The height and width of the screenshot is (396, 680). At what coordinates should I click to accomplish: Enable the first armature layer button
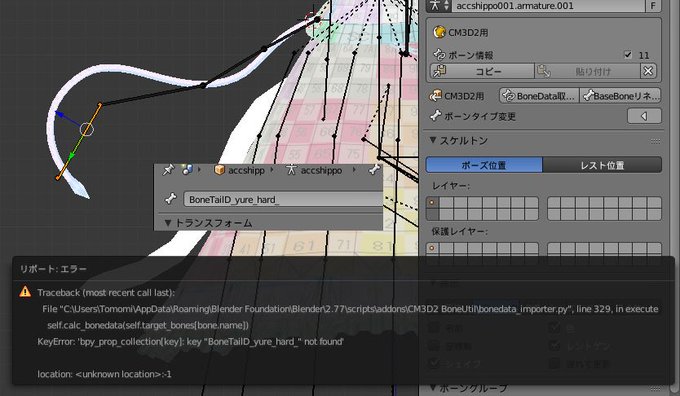[432, 202]
